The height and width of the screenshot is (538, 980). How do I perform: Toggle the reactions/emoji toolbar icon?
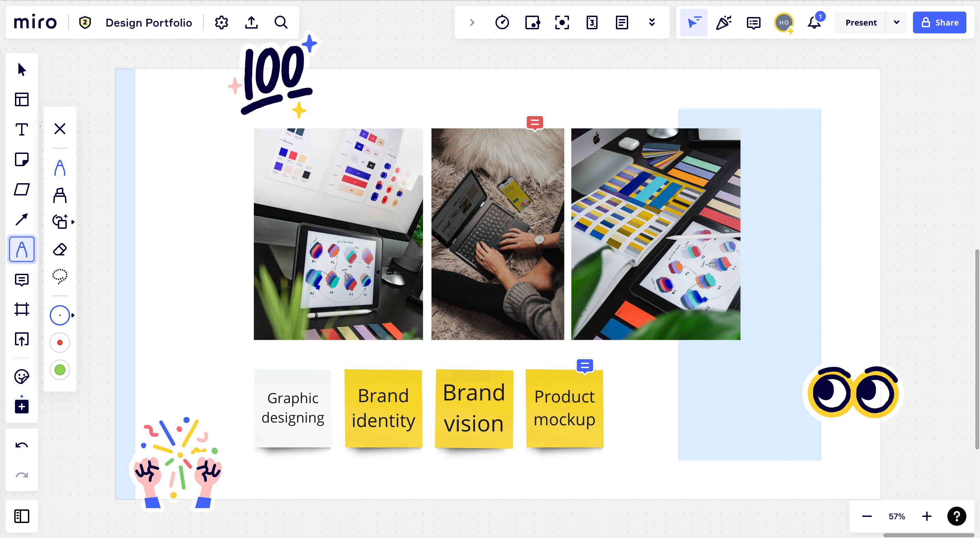click(x=723, y=22)
